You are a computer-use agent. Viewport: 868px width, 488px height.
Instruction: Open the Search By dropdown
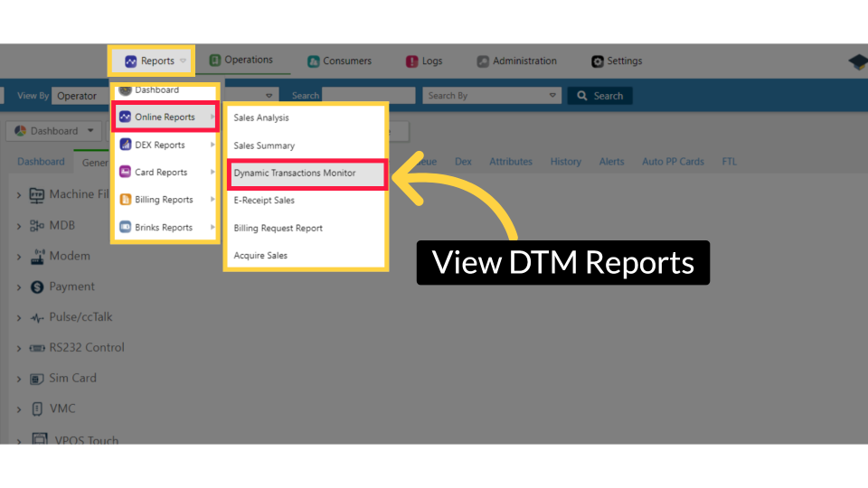point(493,96)
